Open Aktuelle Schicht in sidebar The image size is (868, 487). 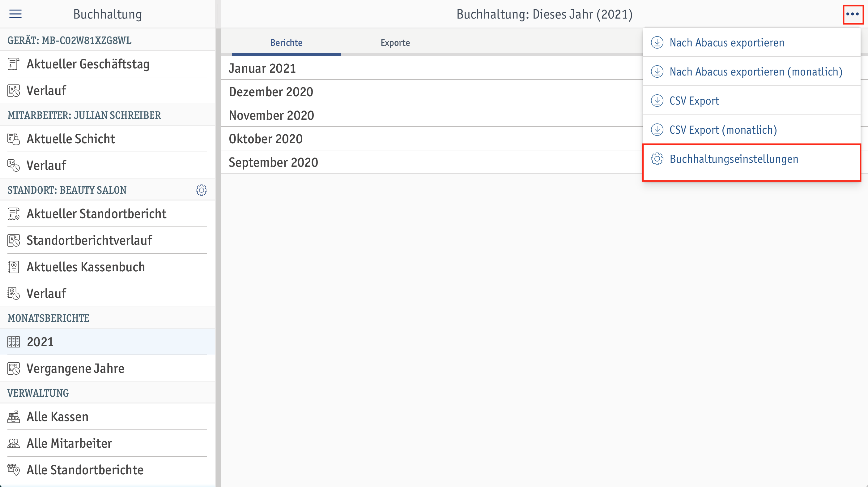click(108, 139)
